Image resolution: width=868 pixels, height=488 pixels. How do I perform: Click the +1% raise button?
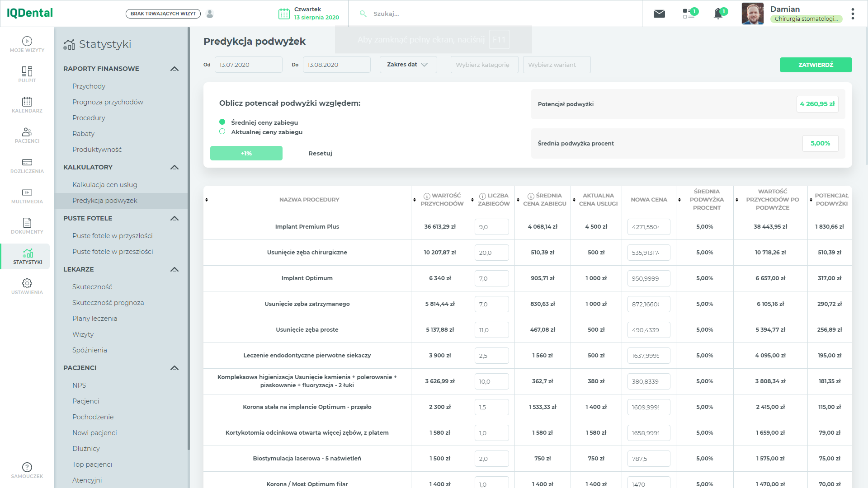(246, 153)
